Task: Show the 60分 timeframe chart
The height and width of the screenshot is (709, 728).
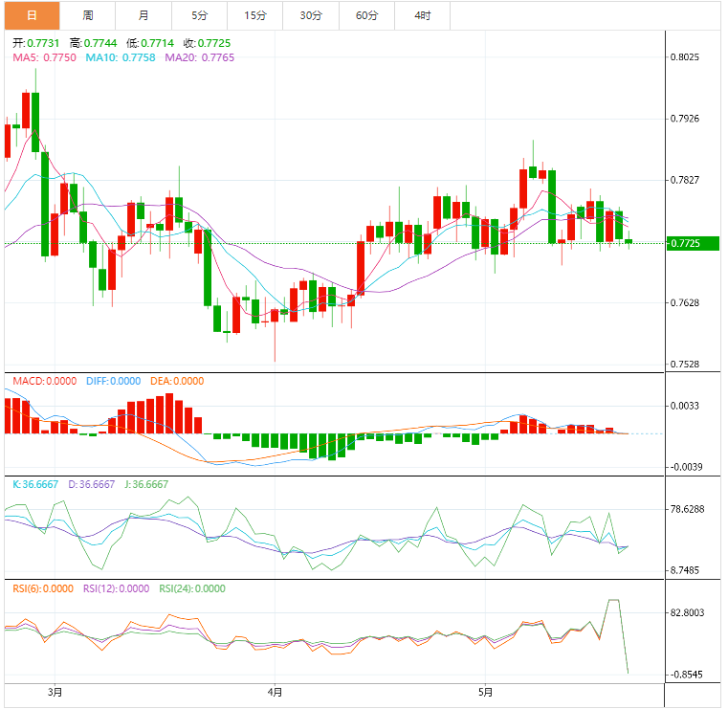Action: (366, 15)
